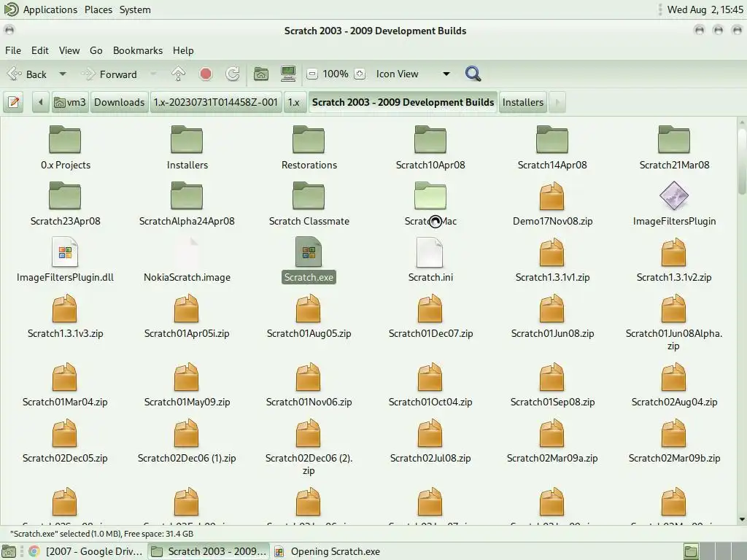This screenshot has width=747, height=560.
Task: Open the Edit menu
Action: tap(40, 50)
